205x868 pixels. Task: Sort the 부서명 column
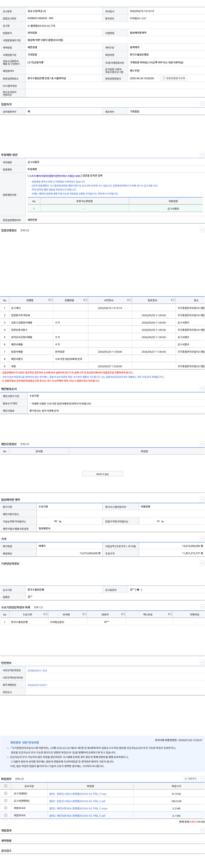(x=83, y=614)
